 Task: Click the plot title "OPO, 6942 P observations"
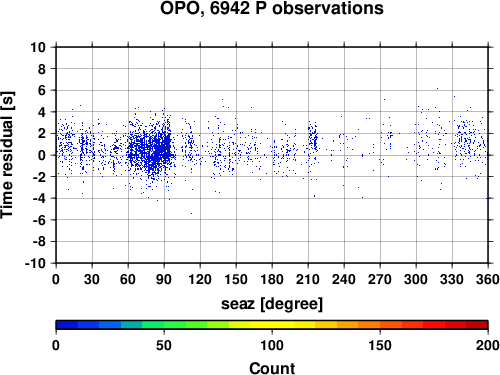272,8
